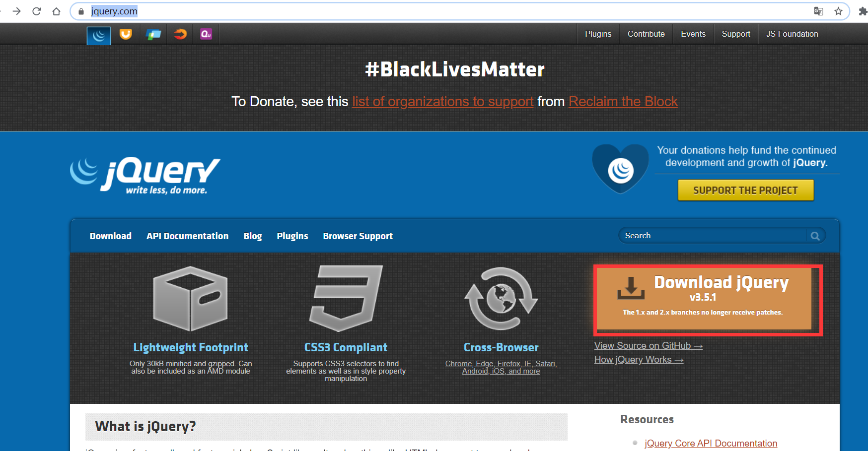
Task: Open the Contribute menu item
Action: tap(646, 34)
